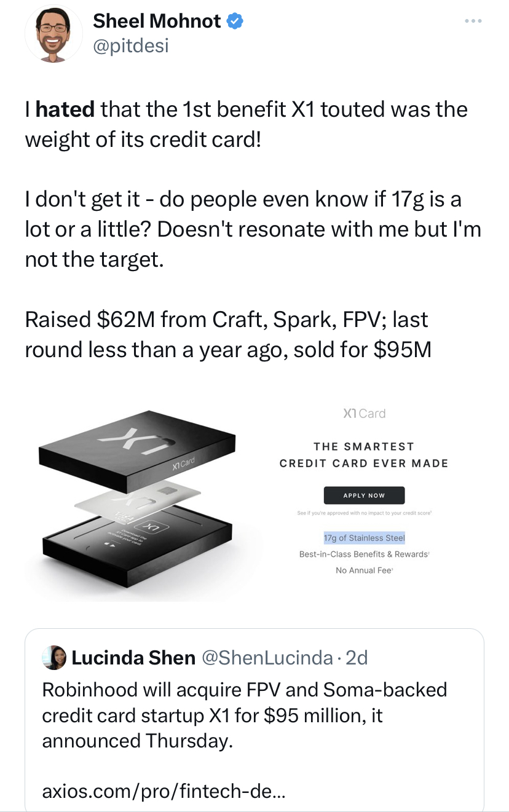Click Lucinda Shen's small avatar
Screen dimensions: 509x812
pos(54,658)
